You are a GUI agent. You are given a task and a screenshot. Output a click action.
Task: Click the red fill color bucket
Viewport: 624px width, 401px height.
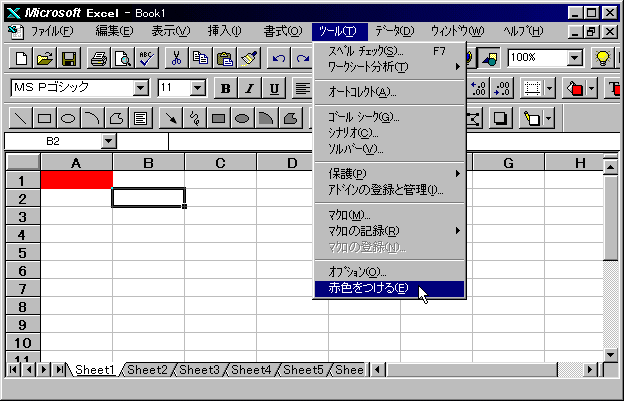pyautogui.click(x=574, y=88)
